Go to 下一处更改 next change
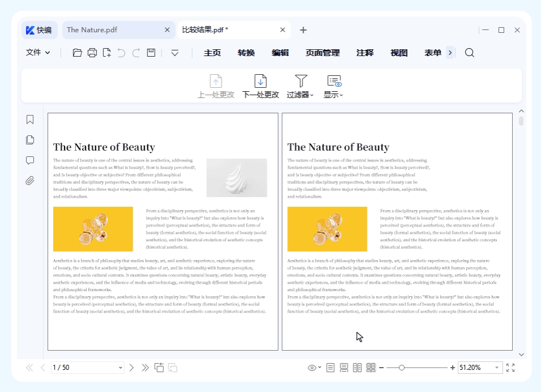This screenshot has width=541, height=392. pos(261,87)
